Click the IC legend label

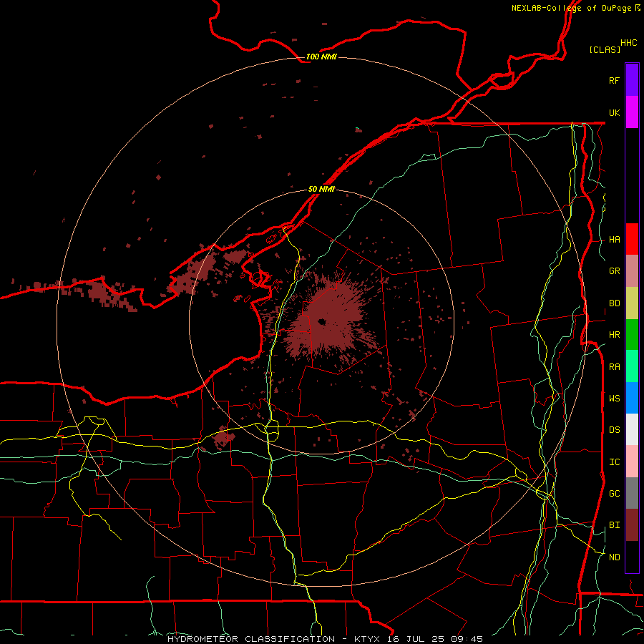pyautogui.click(x=614, y=462)
